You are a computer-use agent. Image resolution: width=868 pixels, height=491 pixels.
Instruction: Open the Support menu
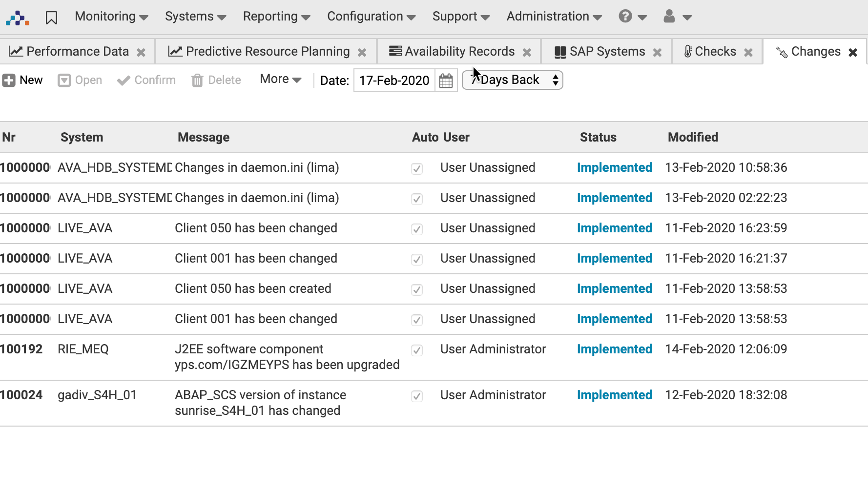click(461, 17)
